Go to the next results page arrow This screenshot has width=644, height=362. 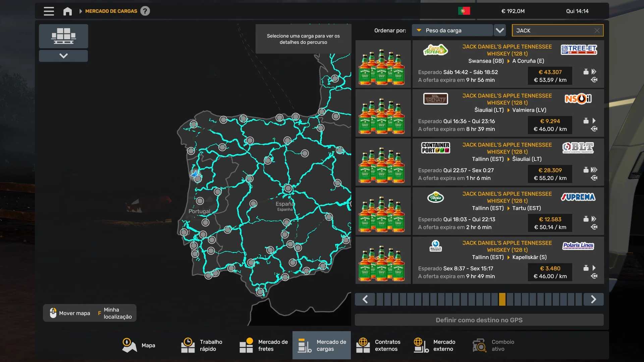click(x=593, y=299)
